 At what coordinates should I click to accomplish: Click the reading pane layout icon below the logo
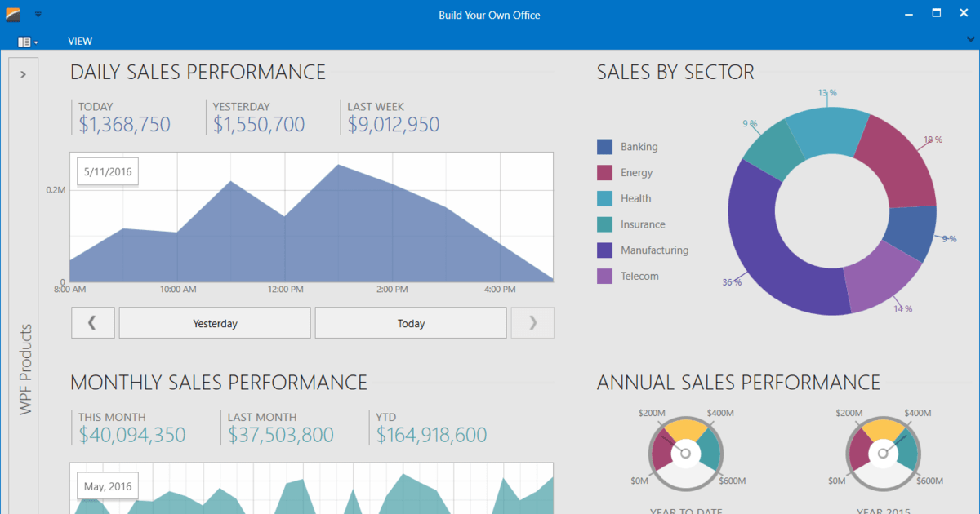click(24, 41)
